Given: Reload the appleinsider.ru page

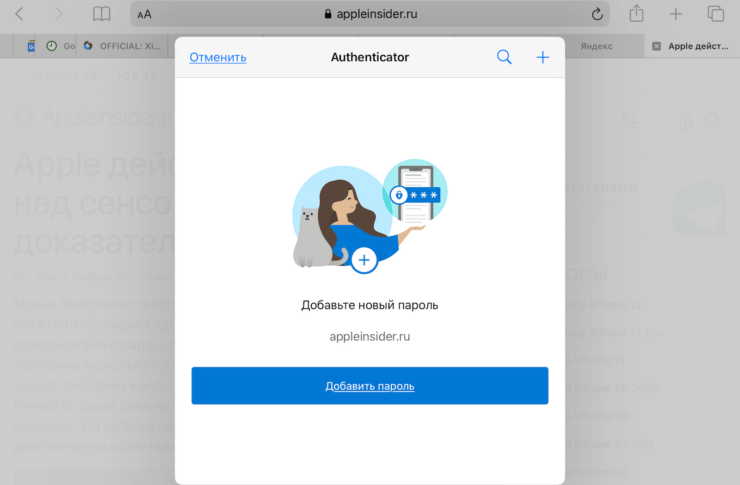Looking at the screenshot, I should pyautogui.click(x=597, y=14).
